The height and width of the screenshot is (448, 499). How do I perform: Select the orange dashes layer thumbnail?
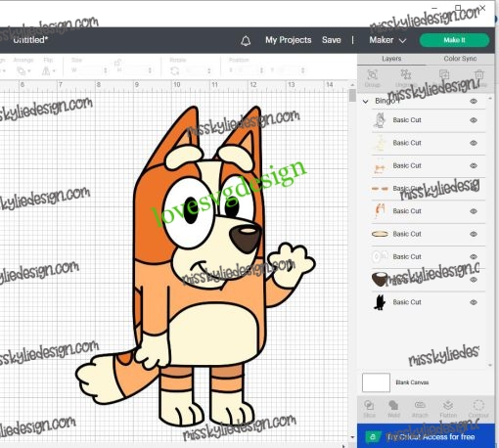[380, 189]
